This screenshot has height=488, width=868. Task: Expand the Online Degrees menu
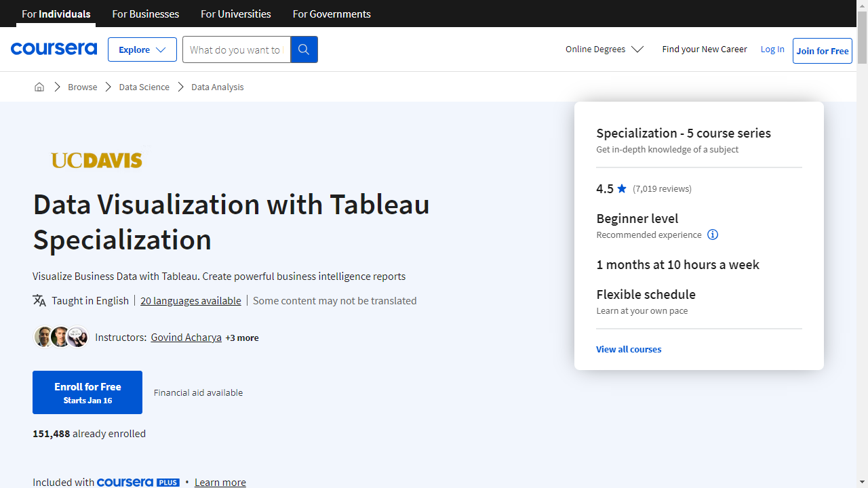click(x=604, y=49)
